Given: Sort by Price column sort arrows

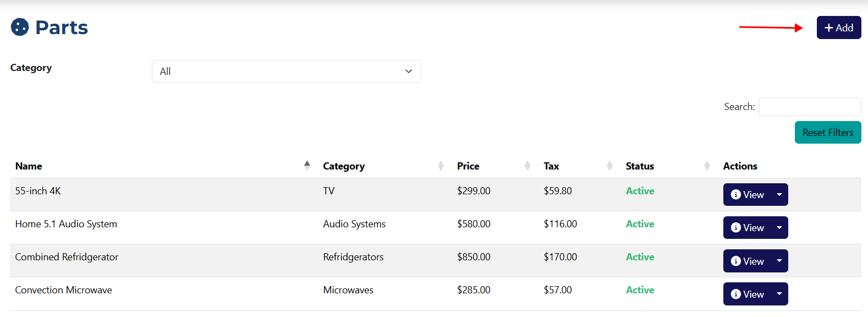Looking at the screenshot, I should [528, 166].
